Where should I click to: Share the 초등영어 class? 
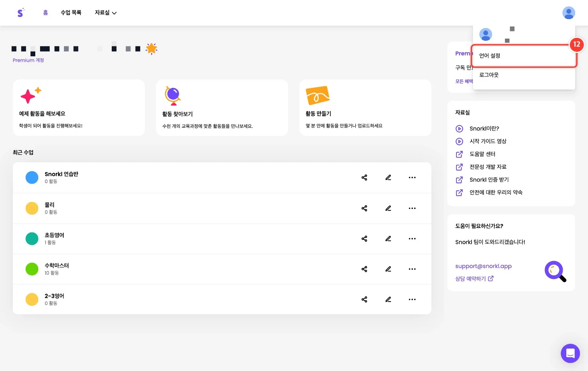tap(364, 239)
